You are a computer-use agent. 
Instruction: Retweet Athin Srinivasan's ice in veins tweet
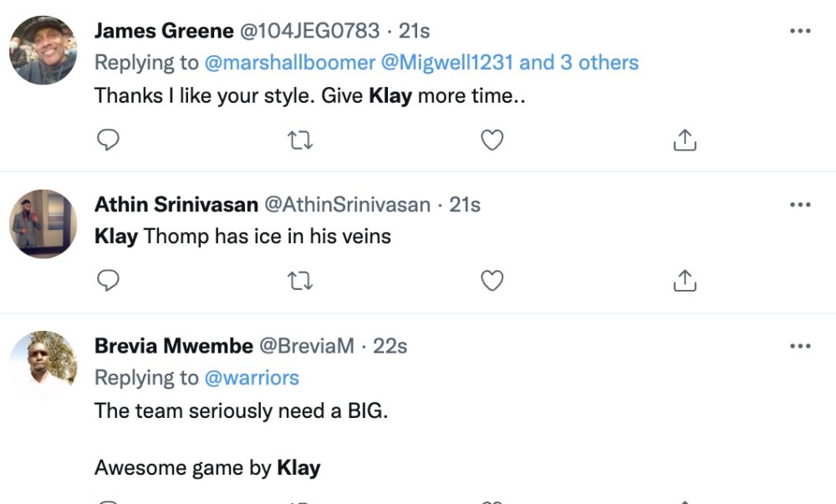(300, 281)
